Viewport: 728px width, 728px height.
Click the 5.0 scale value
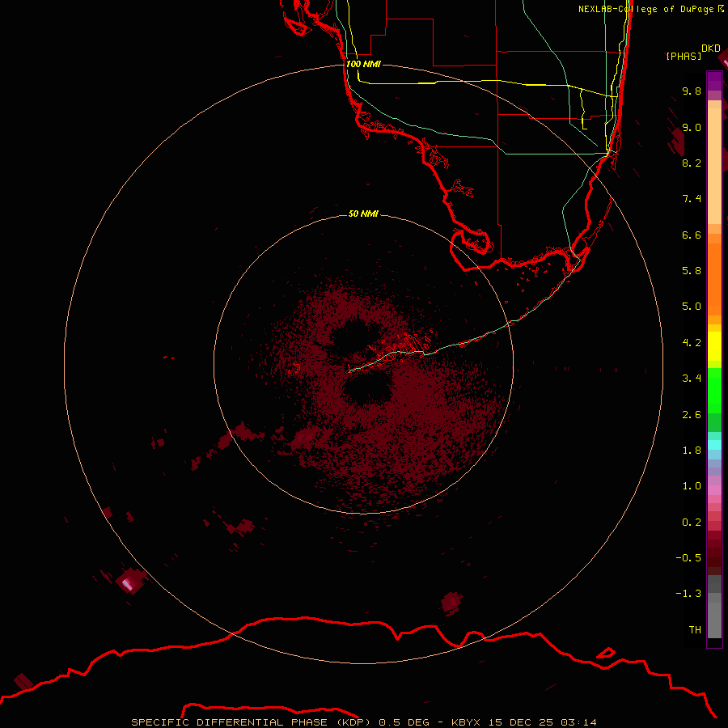692,307
